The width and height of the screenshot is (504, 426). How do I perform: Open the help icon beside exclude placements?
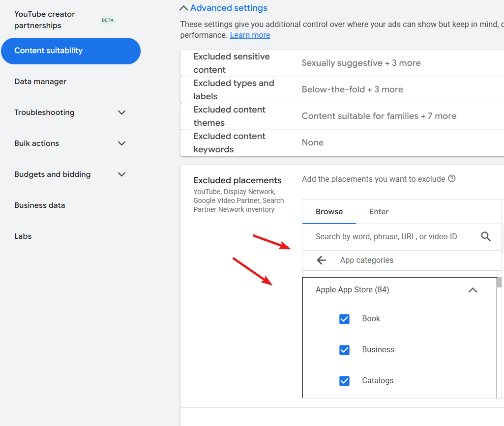pyautogui.click(x=451, y=179)
